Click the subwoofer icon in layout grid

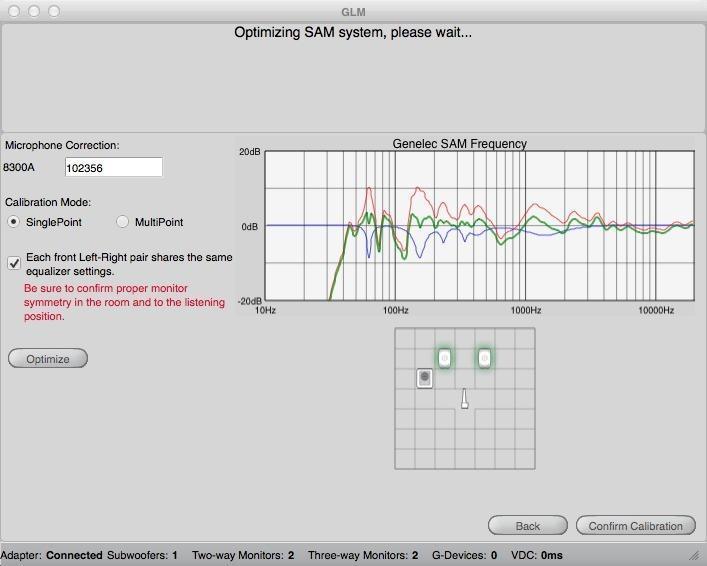(x=425, y=378)
